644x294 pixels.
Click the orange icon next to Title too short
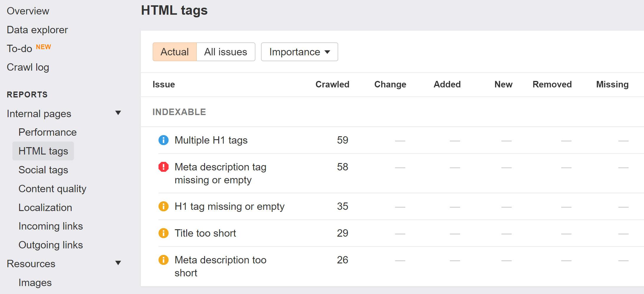point(164,233)
